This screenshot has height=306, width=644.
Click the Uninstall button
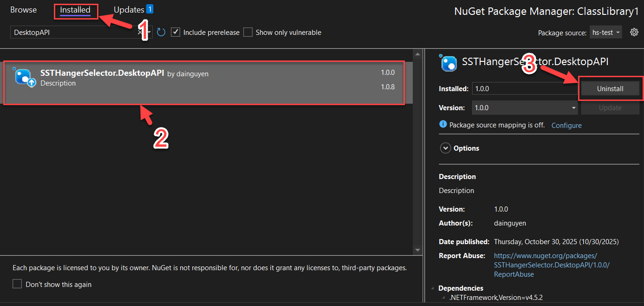coord(610,88)
